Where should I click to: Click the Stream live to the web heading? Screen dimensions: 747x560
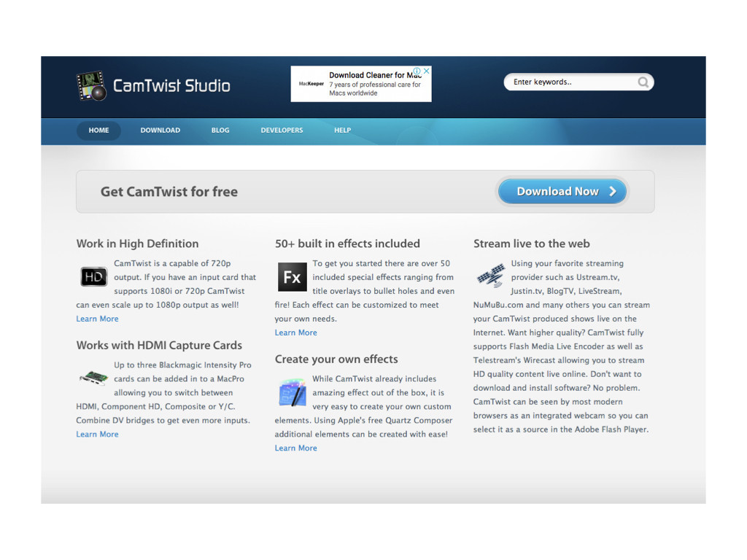532,244
